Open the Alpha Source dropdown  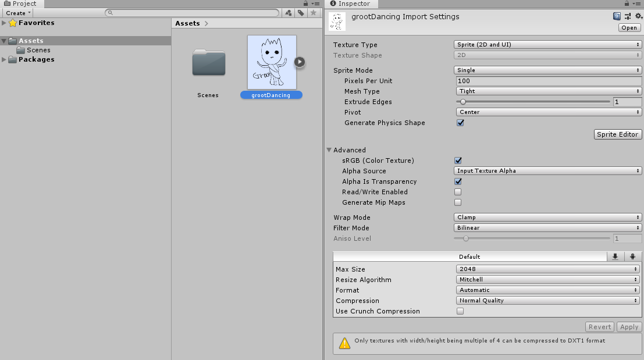(x=547, y=171)
